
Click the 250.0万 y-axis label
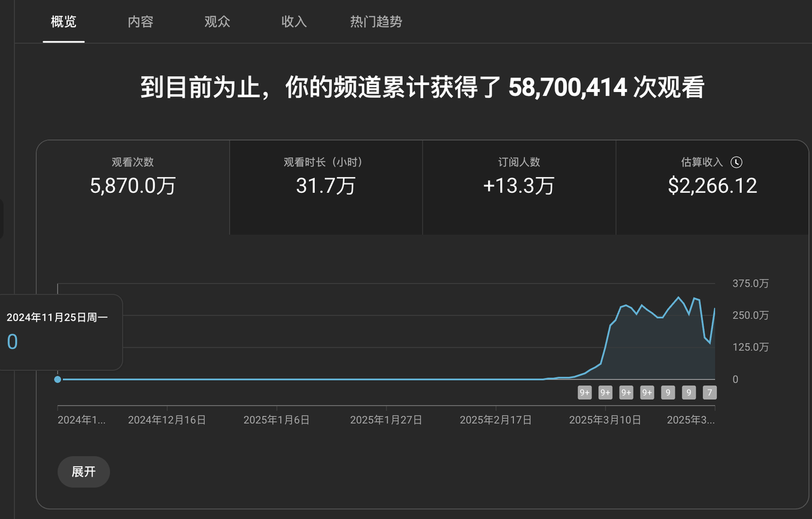click(750, 315)
